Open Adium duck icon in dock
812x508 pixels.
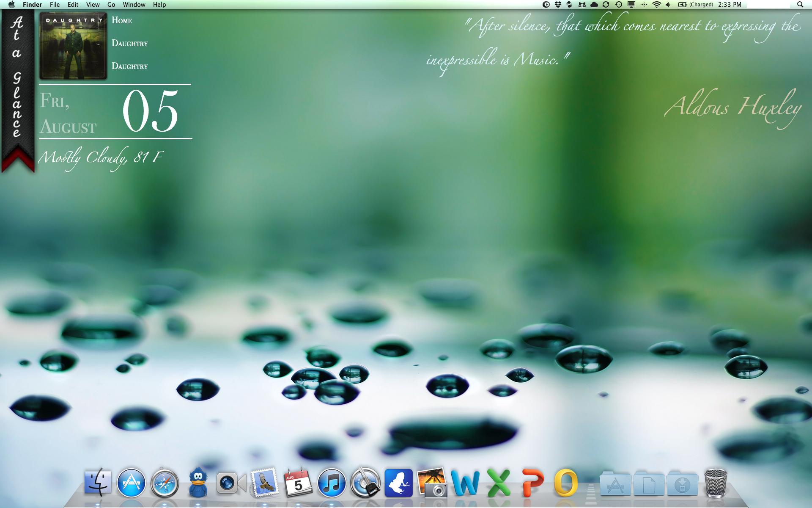click(x=198, y=483)
